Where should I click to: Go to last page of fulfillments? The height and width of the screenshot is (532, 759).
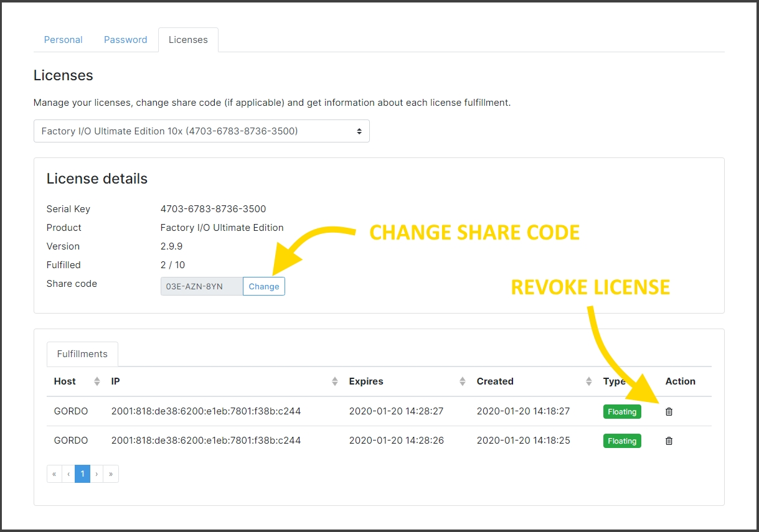pyautogui.click(x=111, y=474)
